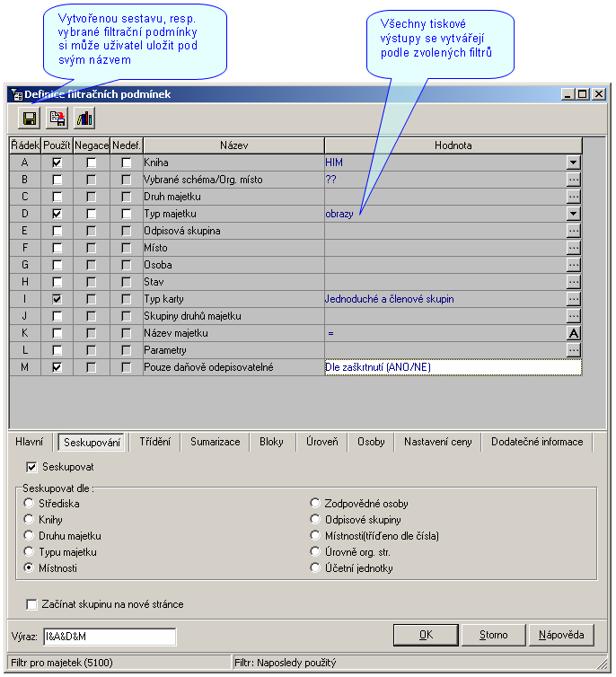Switch to the Třídění tab

(x=155, y=442)
